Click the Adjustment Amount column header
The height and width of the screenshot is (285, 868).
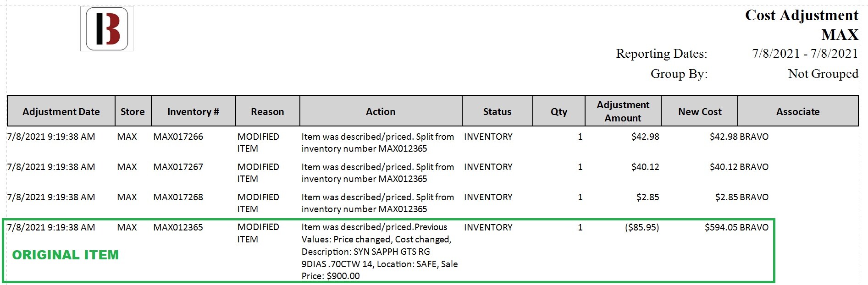[x=623, y=111]
